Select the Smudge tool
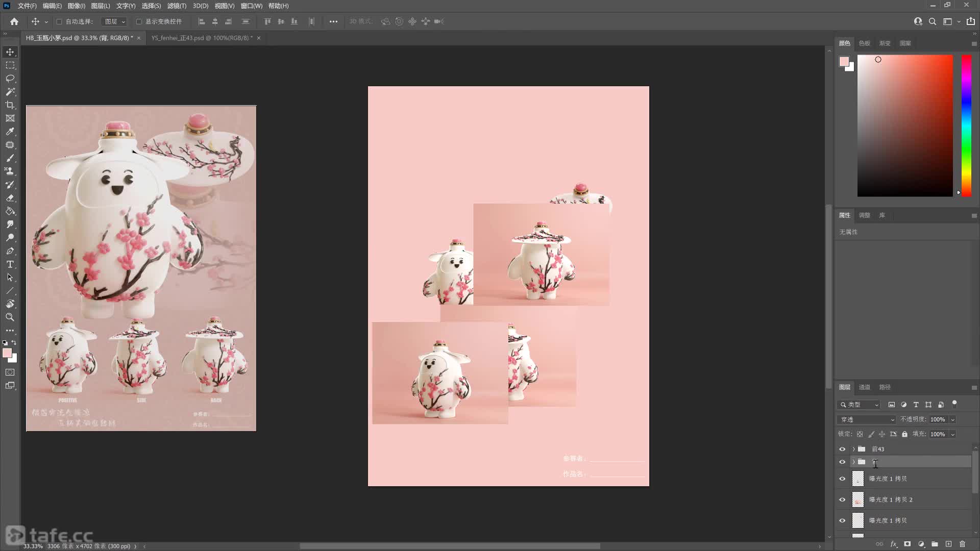980x551 pixels. coord(10,224)
